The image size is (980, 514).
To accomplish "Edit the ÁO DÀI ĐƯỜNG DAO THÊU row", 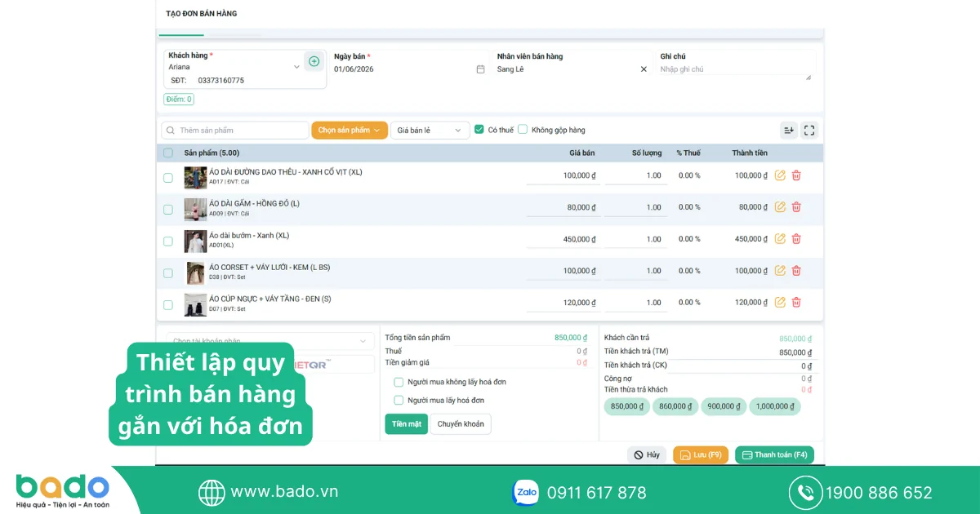I will [780, 175].
